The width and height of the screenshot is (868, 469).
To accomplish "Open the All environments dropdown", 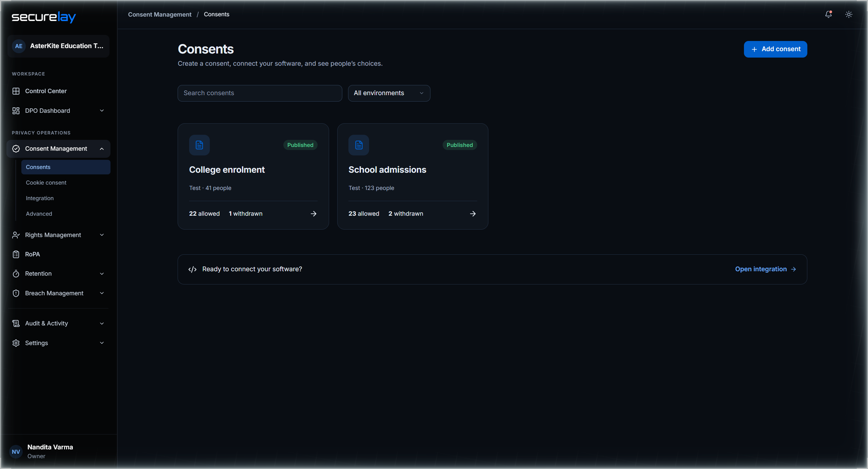I will [x=389, y=93].
